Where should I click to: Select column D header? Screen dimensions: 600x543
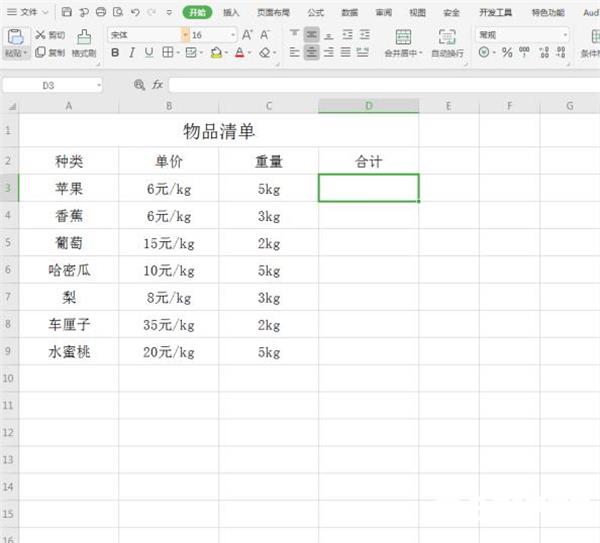(368, 106)
